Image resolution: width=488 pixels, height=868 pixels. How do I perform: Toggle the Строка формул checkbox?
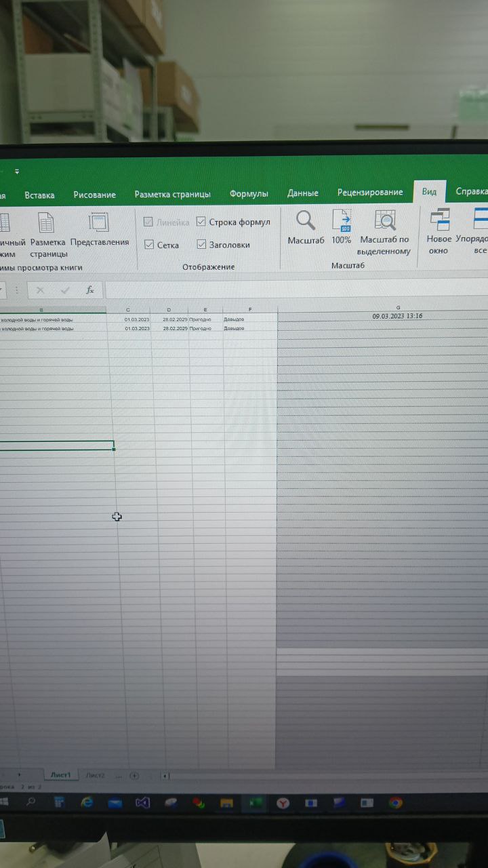201,222
